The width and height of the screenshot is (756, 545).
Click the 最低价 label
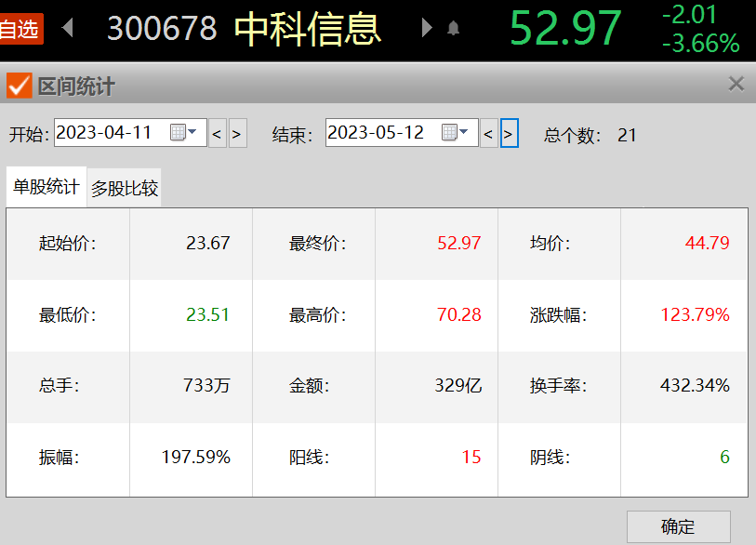pos(68,315)
